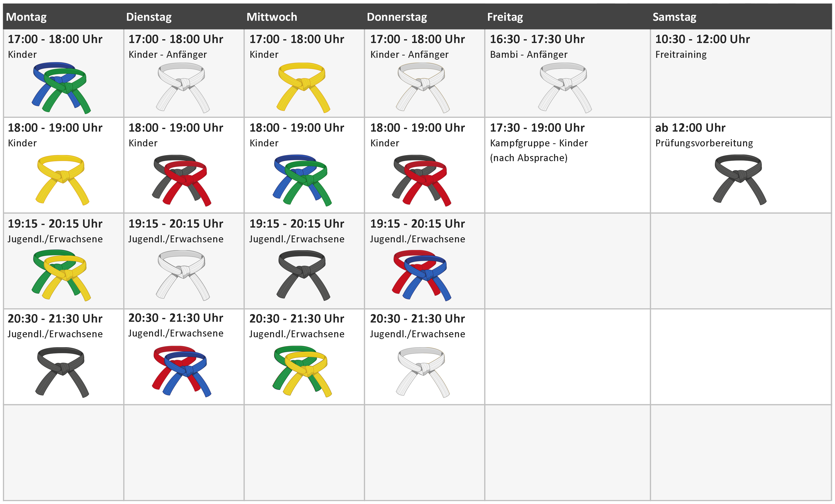Select the black belt in Montag 20:30 slot
Viewport: 835px width, 504px height.
pos(61,371)
